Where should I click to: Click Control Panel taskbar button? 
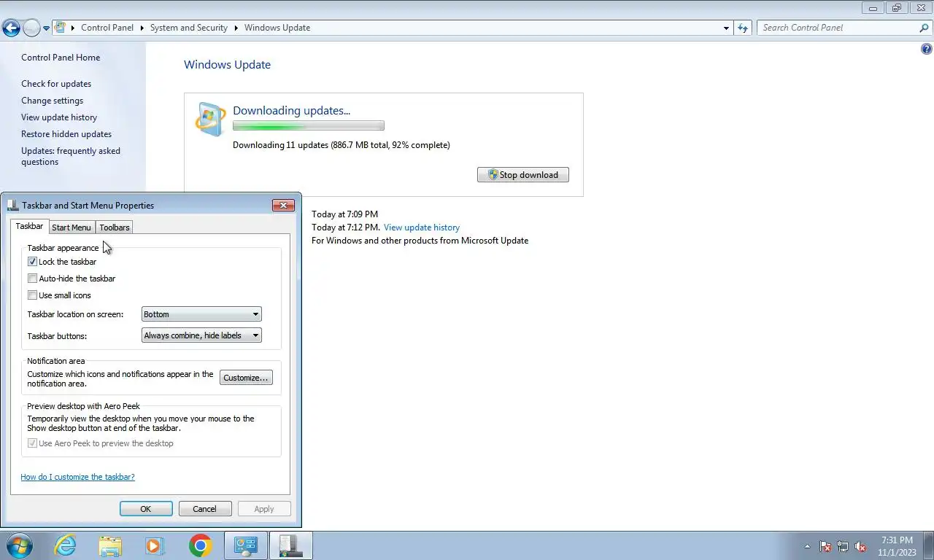(246, 545)
